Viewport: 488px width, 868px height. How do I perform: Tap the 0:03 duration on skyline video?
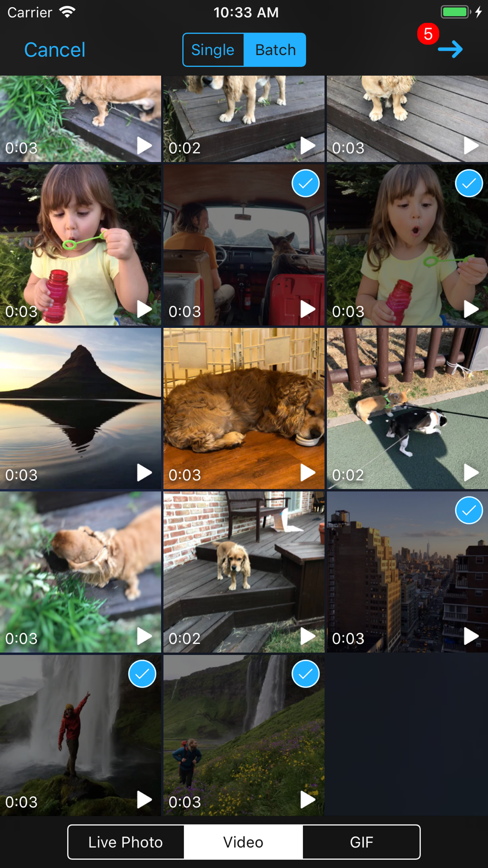pos(348,639)
